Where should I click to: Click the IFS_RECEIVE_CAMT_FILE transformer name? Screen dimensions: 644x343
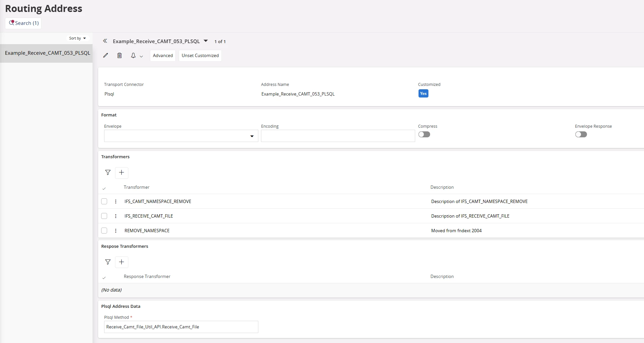pyautogui.click(x=149, y=216)
